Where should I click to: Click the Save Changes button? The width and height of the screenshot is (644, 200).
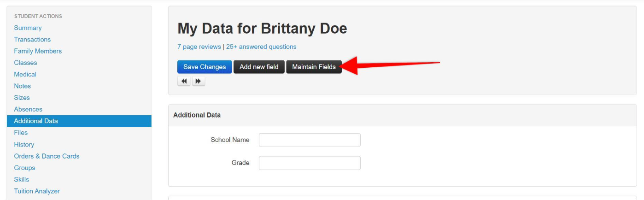coord(205,67)
